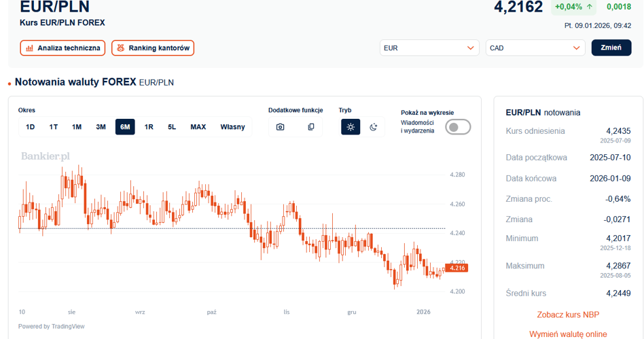Click the current rate 4,2162

518,7
